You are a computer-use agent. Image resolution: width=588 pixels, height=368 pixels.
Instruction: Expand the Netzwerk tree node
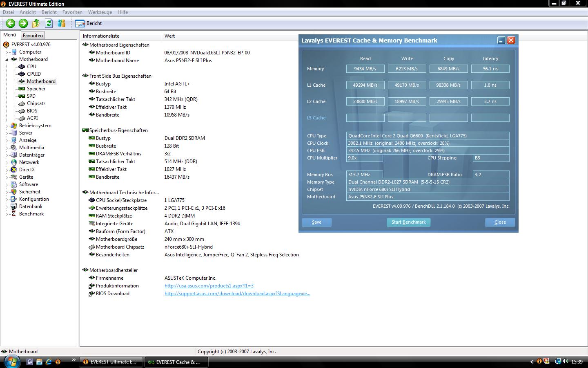[x=7, y=163]
